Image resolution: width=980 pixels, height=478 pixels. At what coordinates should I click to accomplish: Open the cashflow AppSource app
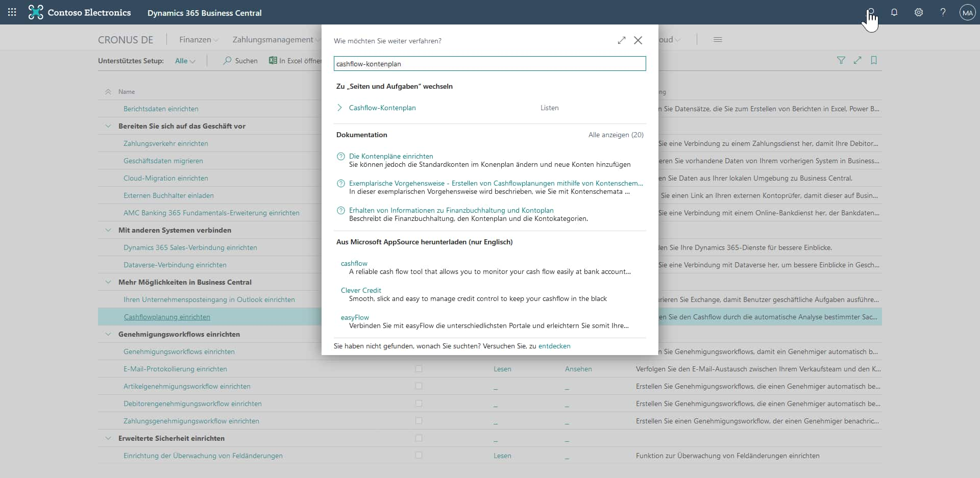pyautogui.click(x=354, y=263)
